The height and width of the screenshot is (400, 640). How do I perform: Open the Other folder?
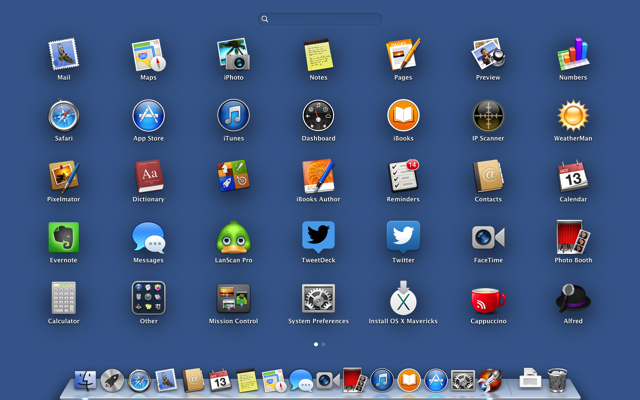pos(149,298)
